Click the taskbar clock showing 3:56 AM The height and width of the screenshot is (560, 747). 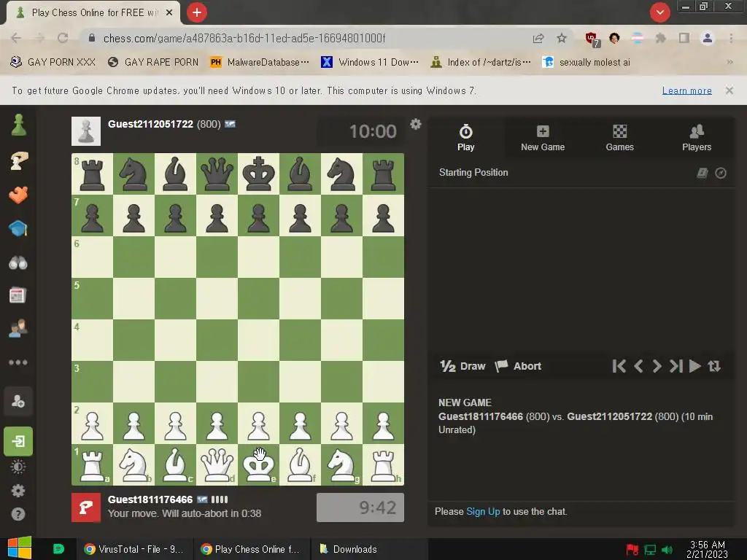pos(708,549)
